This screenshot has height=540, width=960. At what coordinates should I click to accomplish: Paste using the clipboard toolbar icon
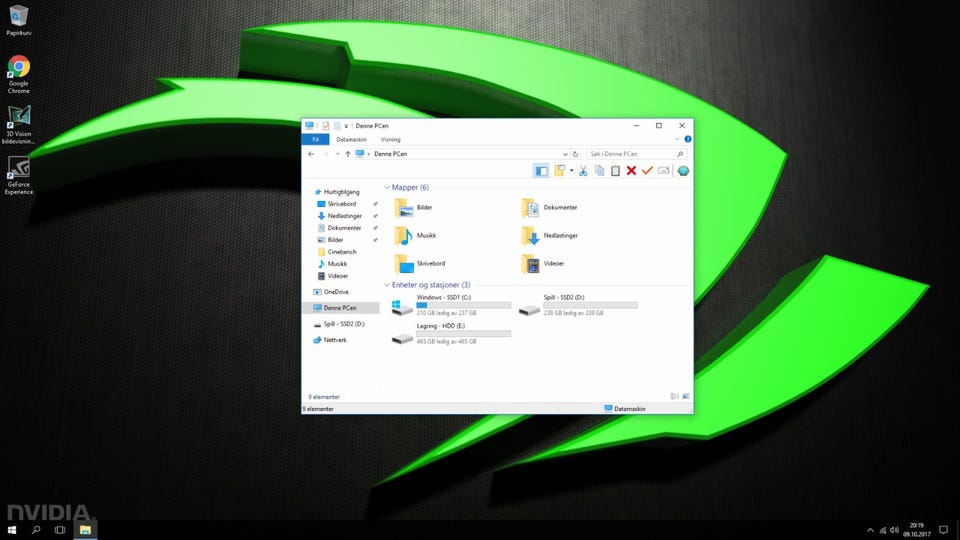[615, 171]
